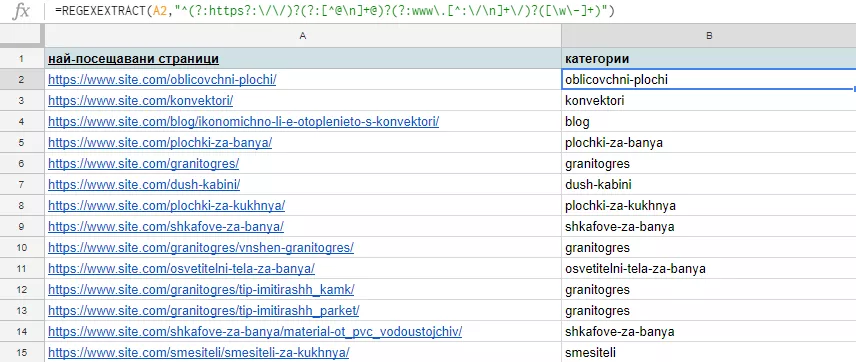
Task: Select cell B15 'smesiteli'
Action: (x=709, y=352)
